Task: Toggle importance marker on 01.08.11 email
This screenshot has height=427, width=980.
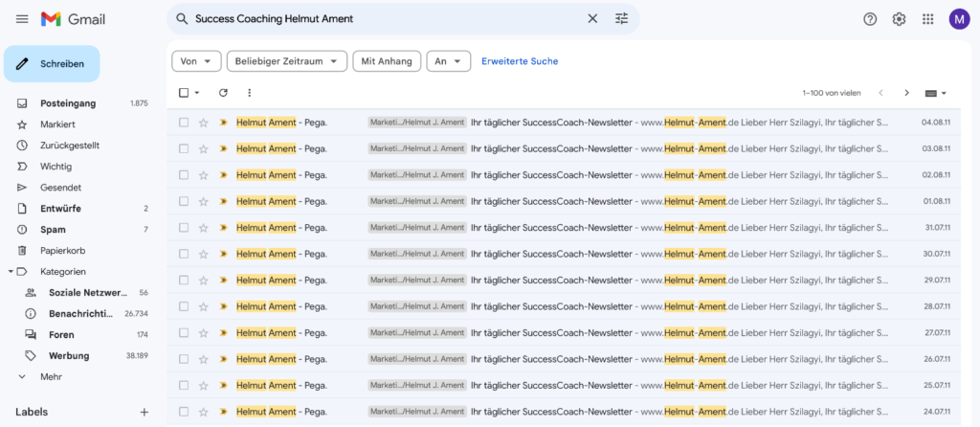Action: (x=223, y=201)
